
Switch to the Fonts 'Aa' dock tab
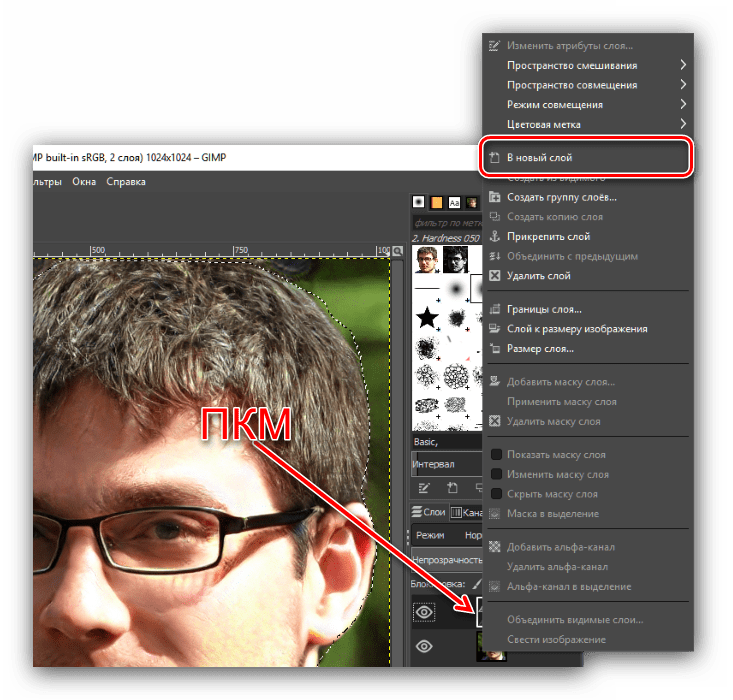point(454,202)
